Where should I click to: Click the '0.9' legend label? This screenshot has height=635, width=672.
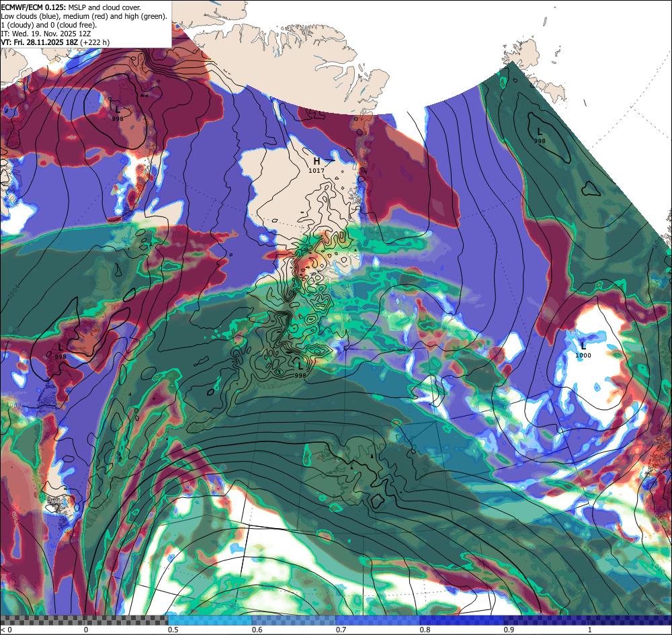click(509, 630)
